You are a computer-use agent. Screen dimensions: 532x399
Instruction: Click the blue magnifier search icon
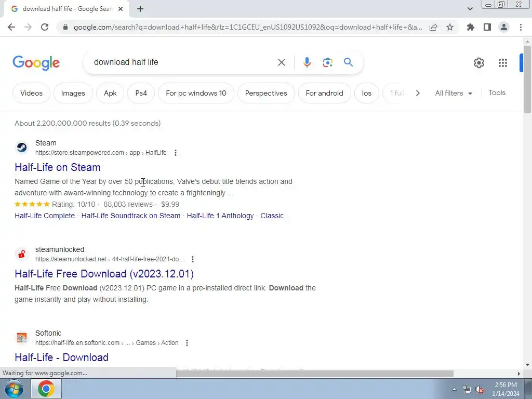[348, 62]
